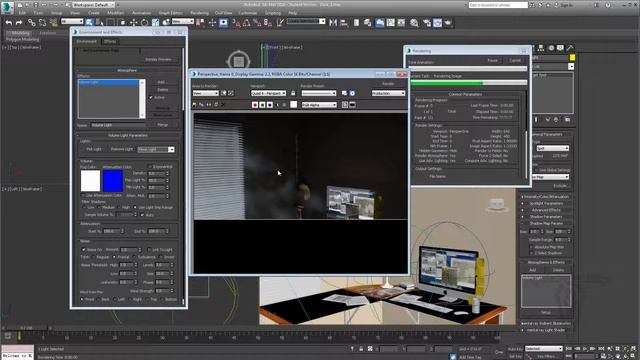Image resolution: width=640 pixels, height=360 pixels.
Task: Open the Utilities hammer tab in command panel
Action: tap(570, 48)
